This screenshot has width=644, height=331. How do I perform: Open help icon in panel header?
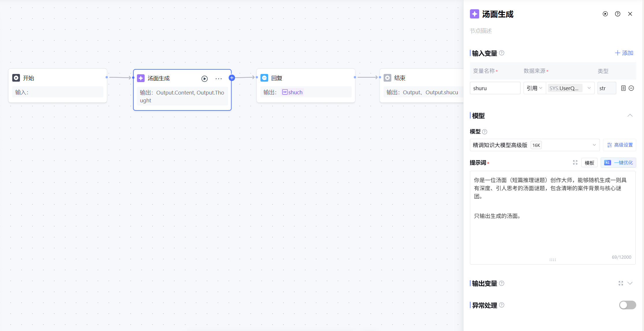(x=617, y=14)
